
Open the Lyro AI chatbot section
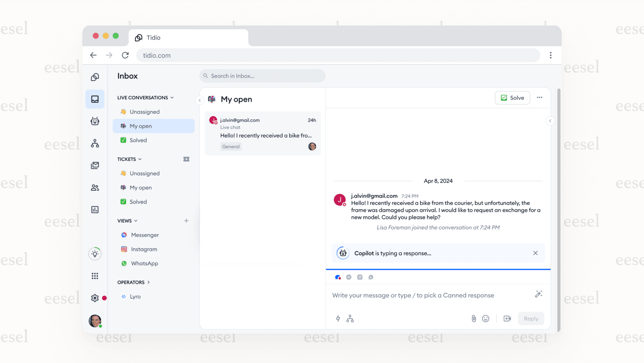(x=95, y=121)
